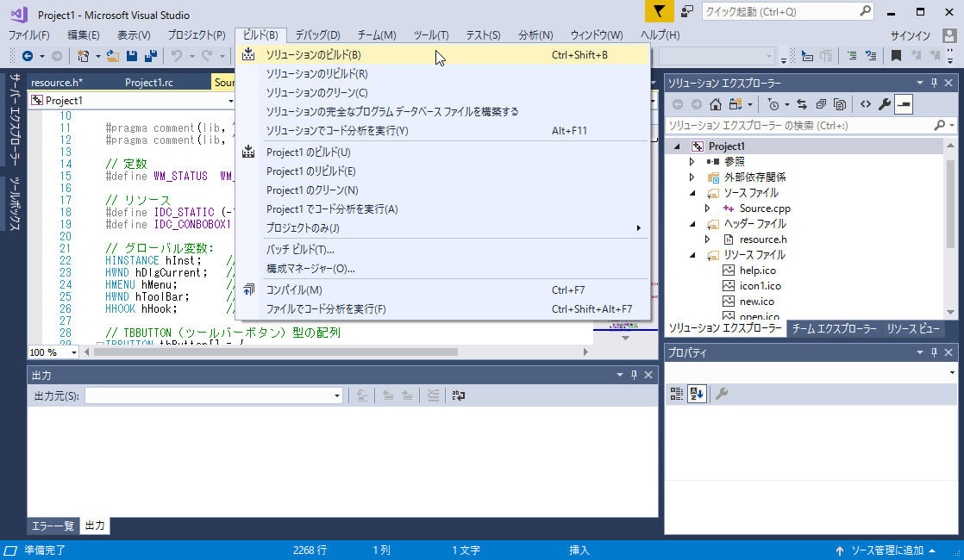Switch to エラー一覧 tab
The width and height of the screenshot is (964, 560).
tap(53, 526)
